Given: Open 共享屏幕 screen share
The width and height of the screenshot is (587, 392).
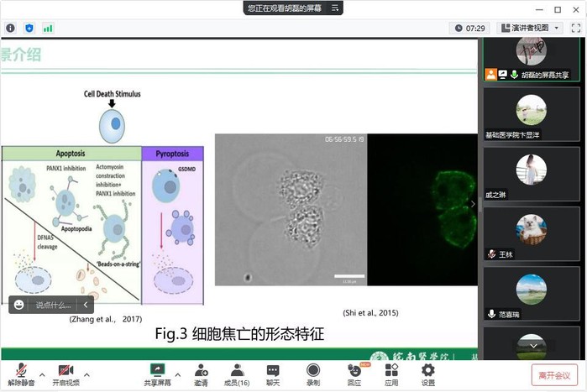Looking at the screenshot, I should 157,374.
